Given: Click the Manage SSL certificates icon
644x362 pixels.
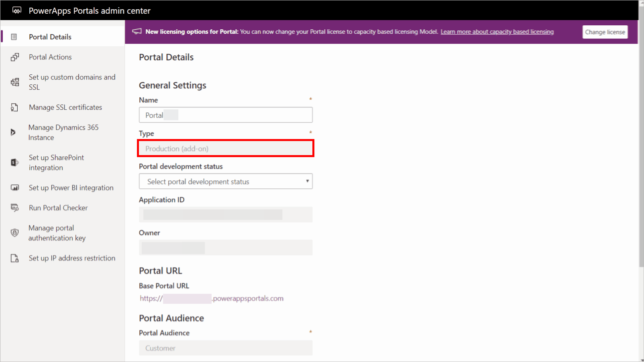Looking at the screenshot, I should [x=14, y=107].
